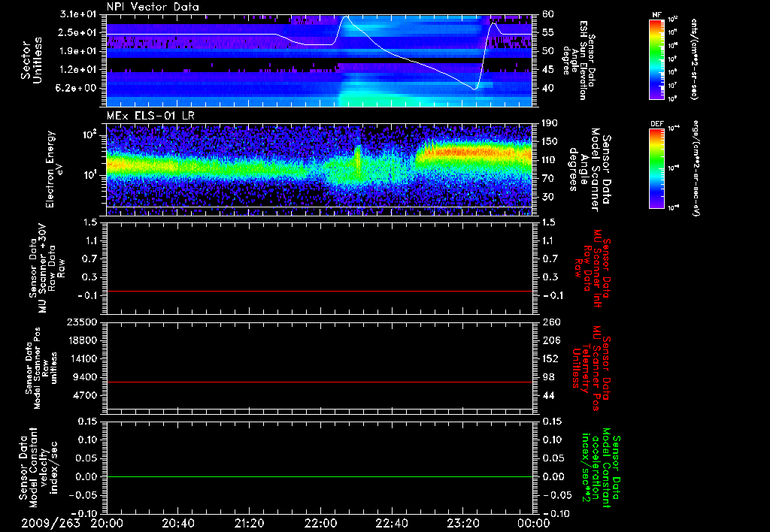Select the 20:40 time axis tick label
This screenshot has height=532, width=770.
(177, 523)
